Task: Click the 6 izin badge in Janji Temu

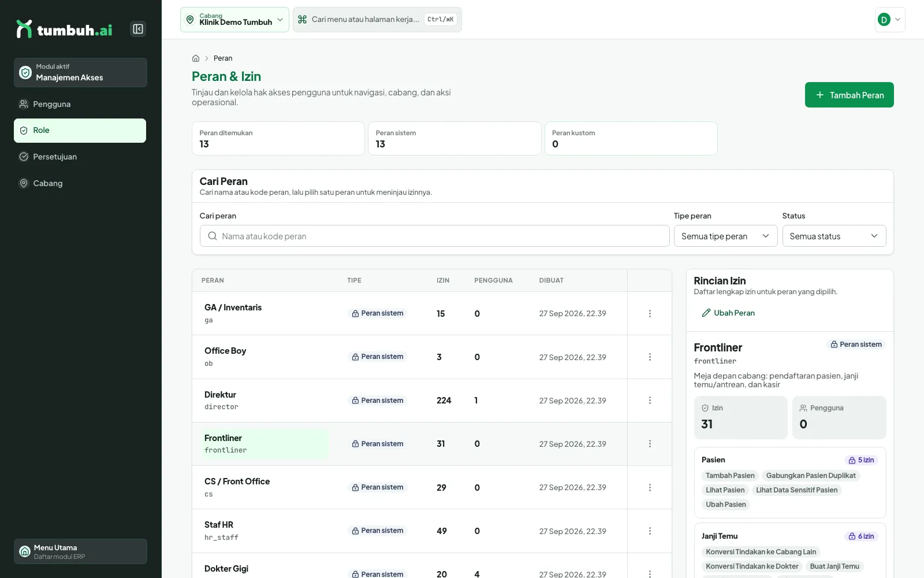Action: coord(861,536)
